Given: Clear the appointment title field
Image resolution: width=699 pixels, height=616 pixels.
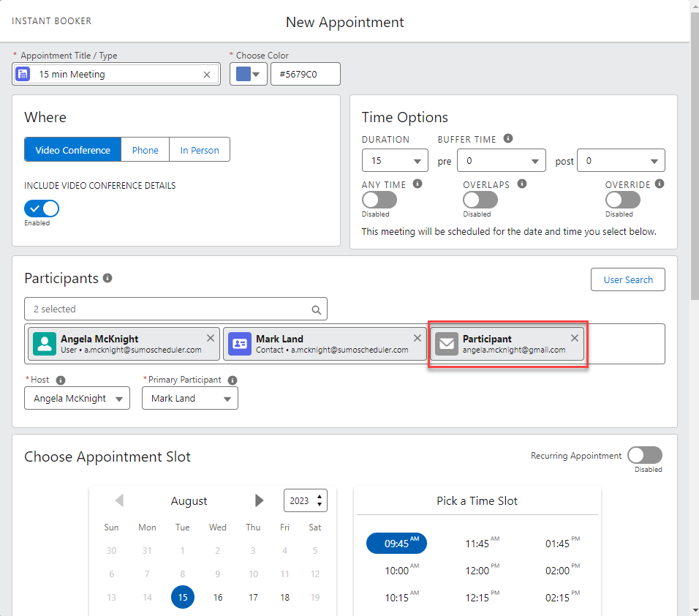Looking at the screenshot, I should (x=207, y=75).
